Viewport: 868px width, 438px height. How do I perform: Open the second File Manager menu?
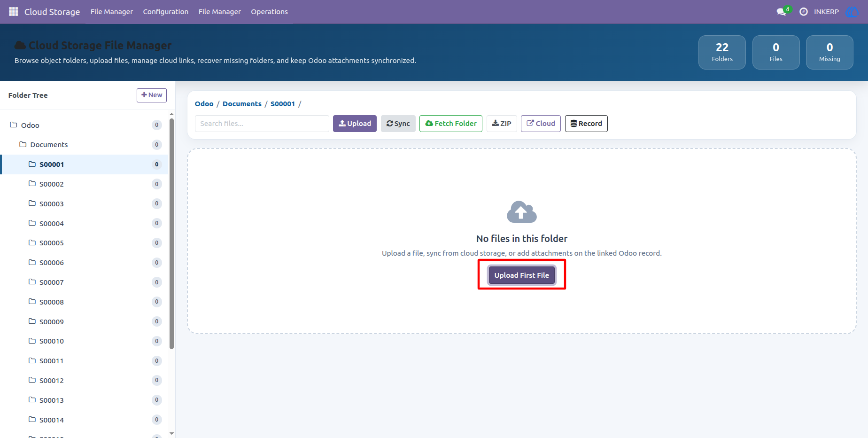pyautogui.click(x=220, y=12)
